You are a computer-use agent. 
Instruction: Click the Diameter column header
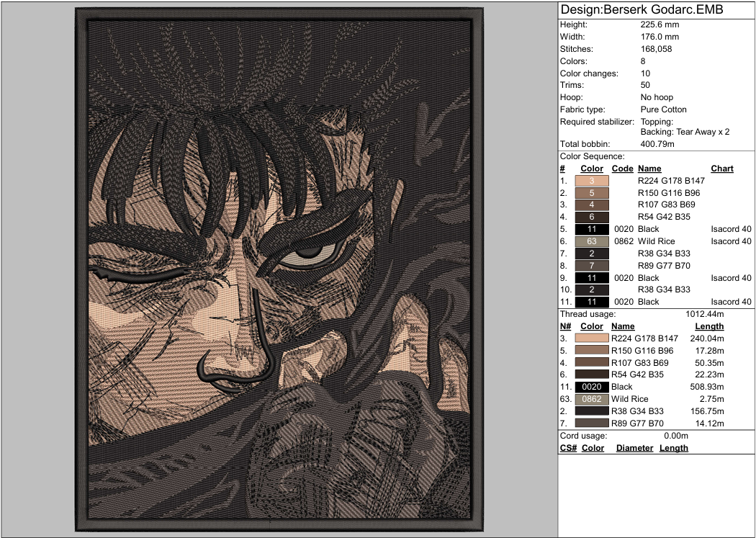tap(634, 448)
